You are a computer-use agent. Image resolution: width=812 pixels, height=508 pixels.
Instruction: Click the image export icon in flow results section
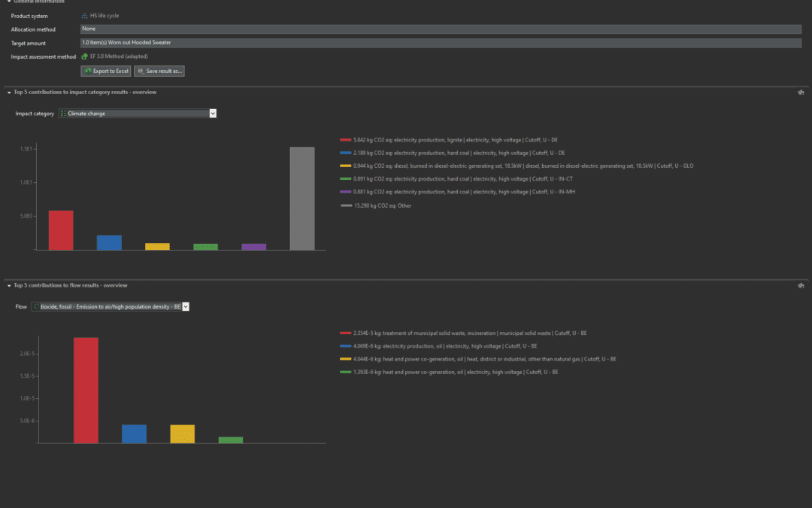[801, 285]
